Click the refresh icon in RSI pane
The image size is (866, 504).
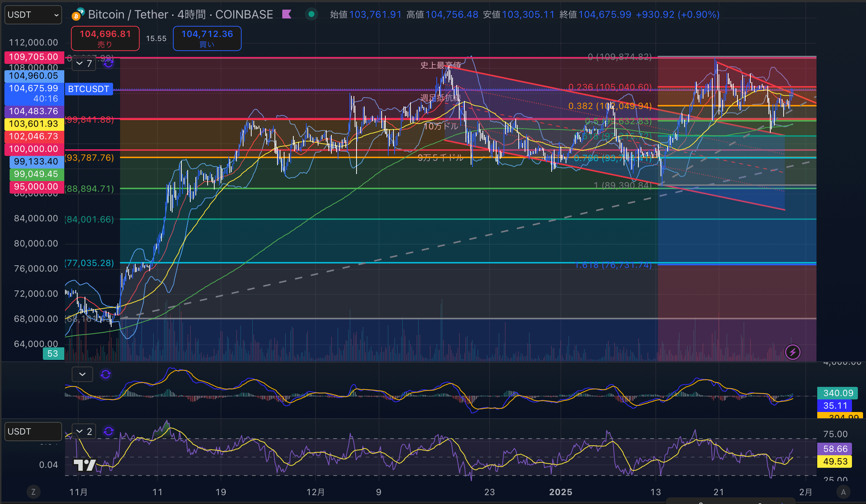[x=109, y=431]
